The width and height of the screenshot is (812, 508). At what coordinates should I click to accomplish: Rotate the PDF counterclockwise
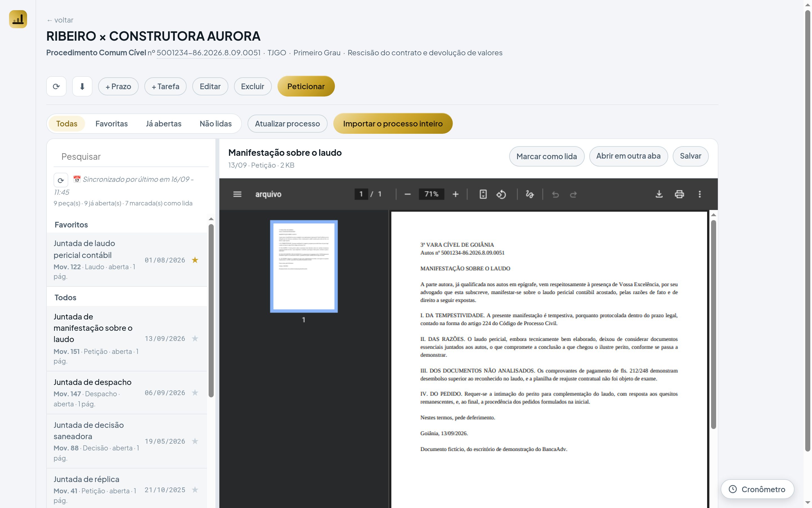501,194
